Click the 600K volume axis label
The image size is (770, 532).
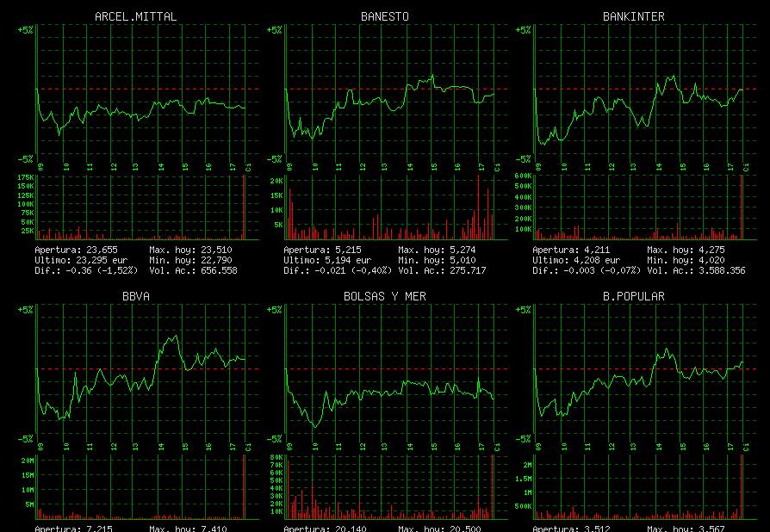(524, 176)
